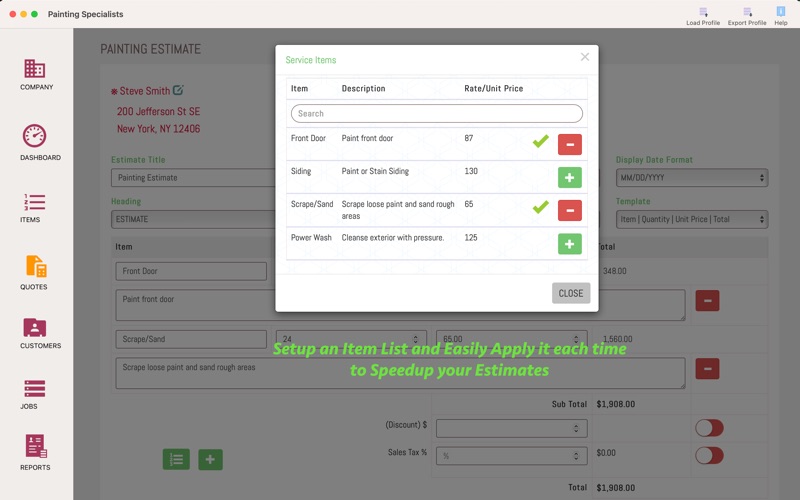Click Load Profile toolbar icon

(x=703, y=16)
